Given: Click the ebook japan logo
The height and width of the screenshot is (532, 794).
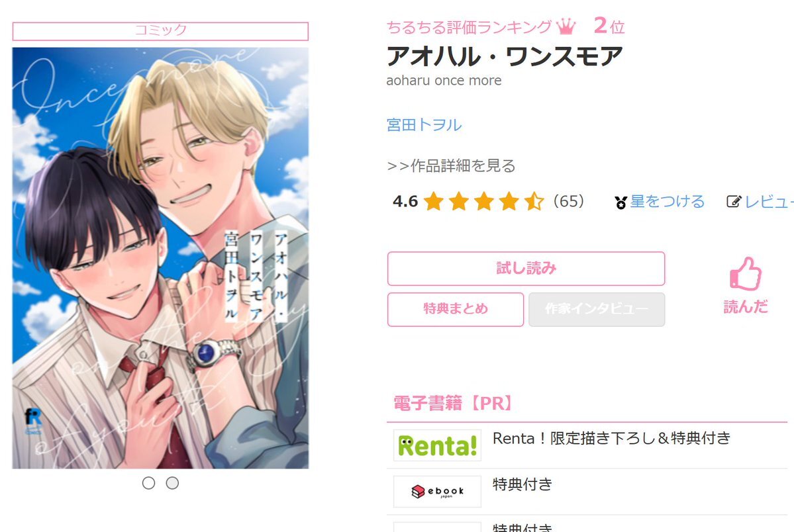Looking at the screenshot, I should point(438,491).
